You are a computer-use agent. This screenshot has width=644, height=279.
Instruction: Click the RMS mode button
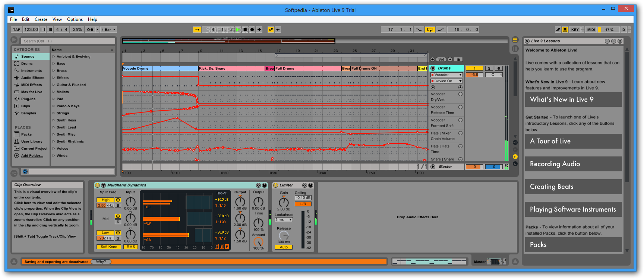[131, 247]
